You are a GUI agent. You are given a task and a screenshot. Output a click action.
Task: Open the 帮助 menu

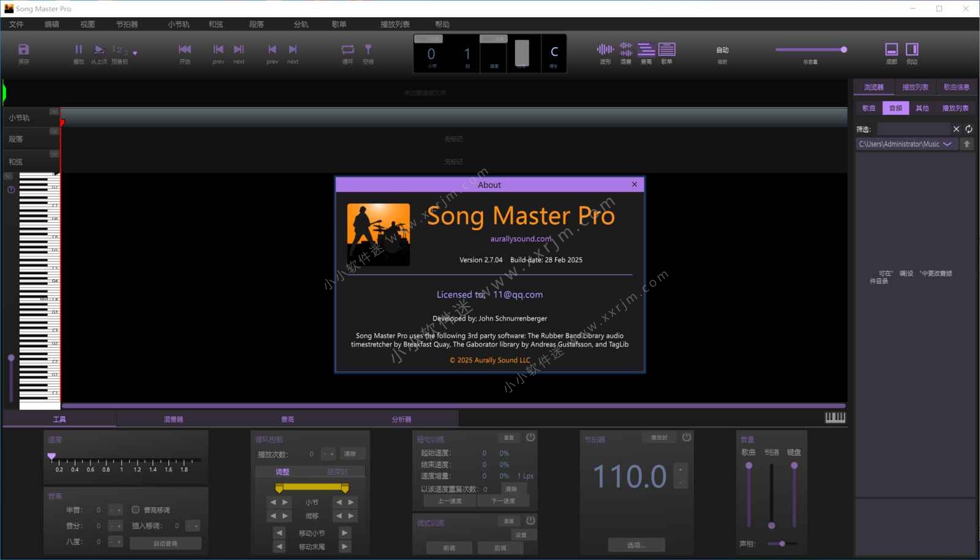442,24
